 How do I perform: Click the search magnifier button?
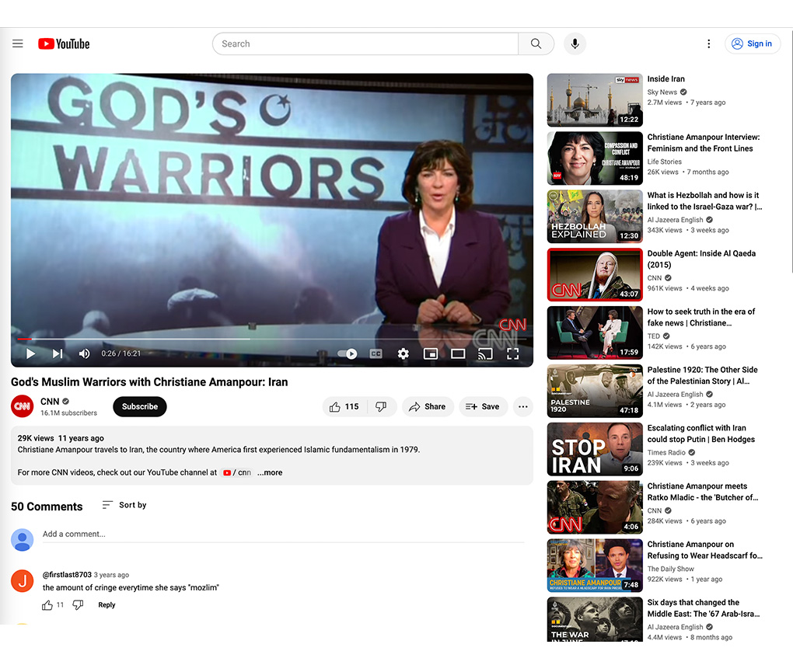coord(536,44)
